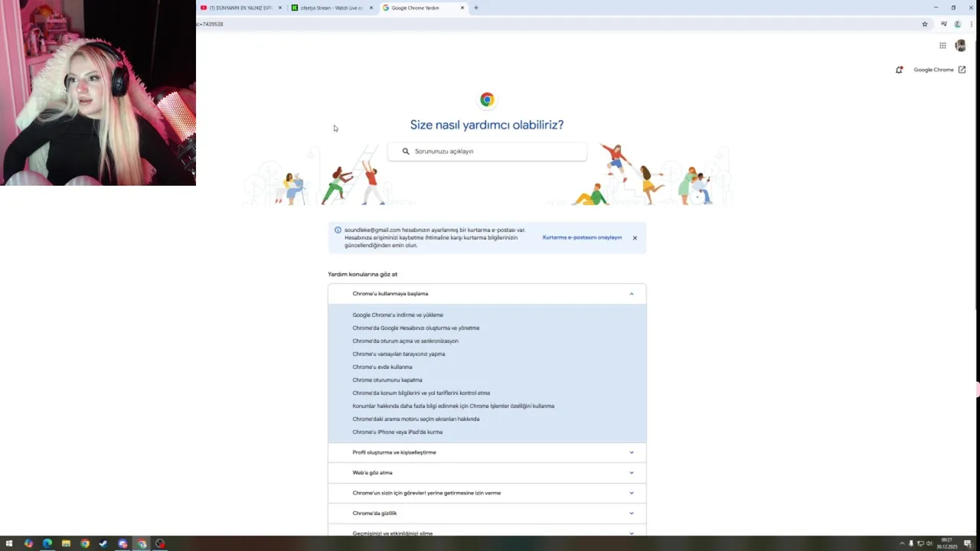Open Chrome oturumunu kapatma article
The image size is (980, 551).
pyautogui.click(x=387, y=380)
